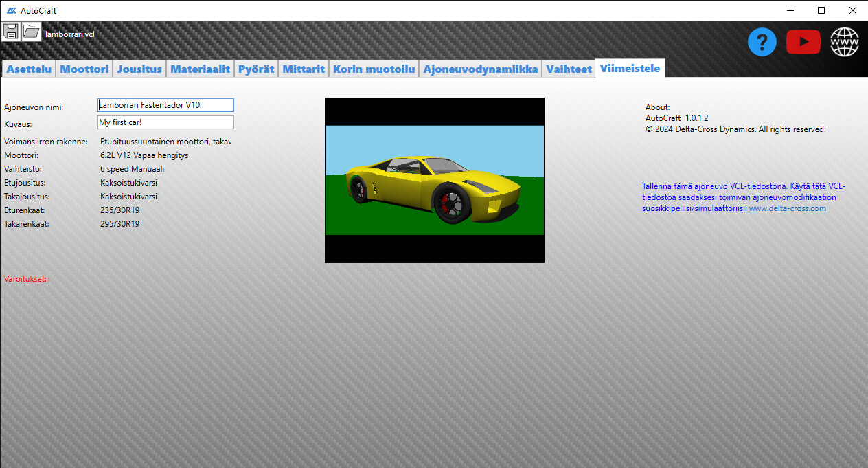The width and height of the screenshot is (868, 468).
Task: Open the Pyörät tab
Action: pyautogui.click(x=256, y=69)
